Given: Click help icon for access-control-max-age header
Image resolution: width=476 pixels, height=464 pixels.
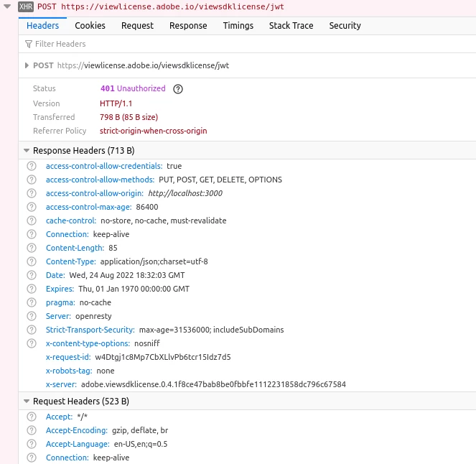Looking at the screenshot, I should pos(32,207).
